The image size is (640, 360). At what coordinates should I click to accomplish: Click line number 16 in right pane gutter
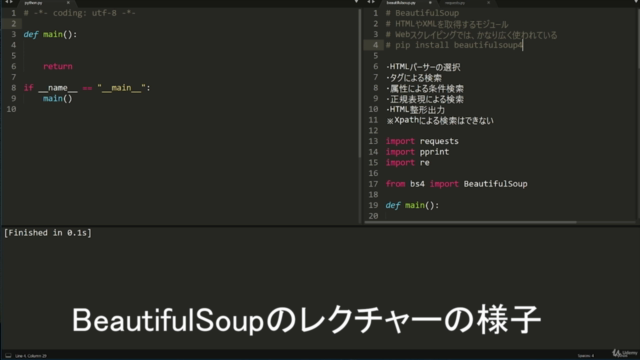(373, 173)
